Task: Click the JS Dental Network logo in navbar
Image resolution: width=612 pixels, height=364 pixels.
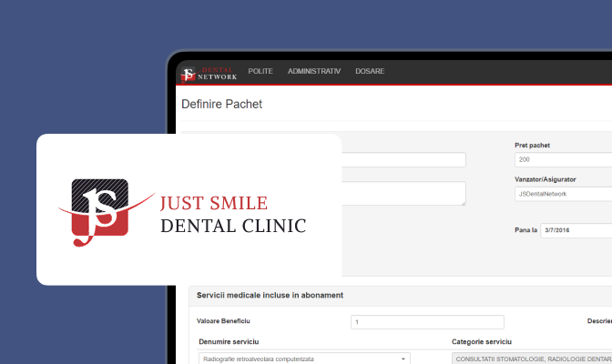Action: (209, 74)
